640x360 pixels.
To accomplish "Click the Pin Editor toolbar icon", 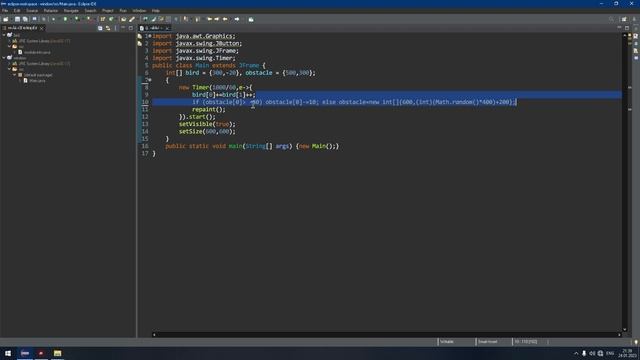I will [251, 19].
